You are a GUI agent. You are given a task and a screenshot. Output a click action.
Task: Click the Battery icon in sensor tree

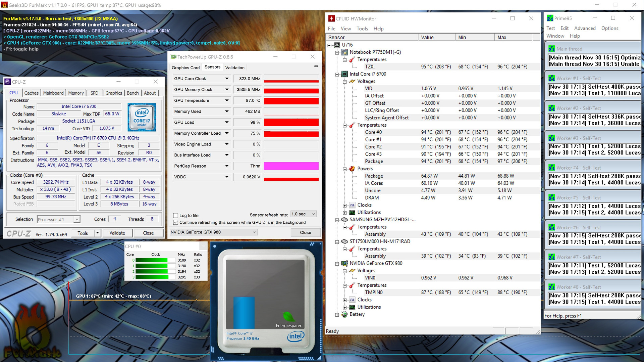tap(344, 315)
